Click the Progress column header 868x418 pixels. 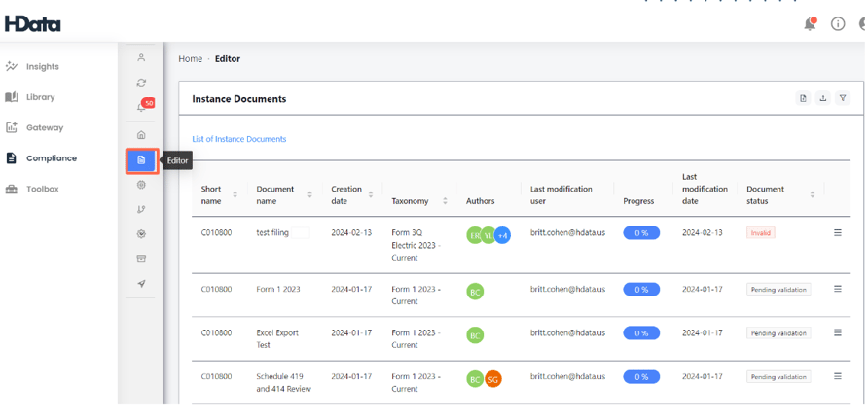[638, 201]
